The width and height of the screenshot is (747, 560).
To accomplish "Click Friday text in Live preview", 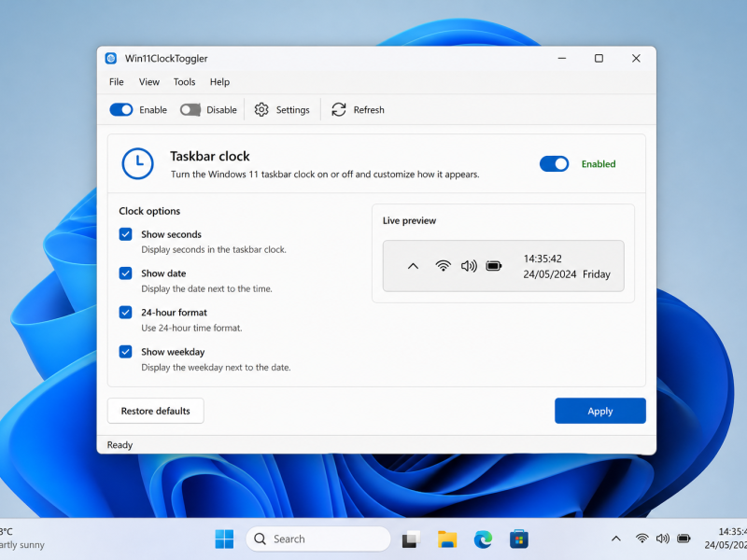I will click(x=597, y=274).
